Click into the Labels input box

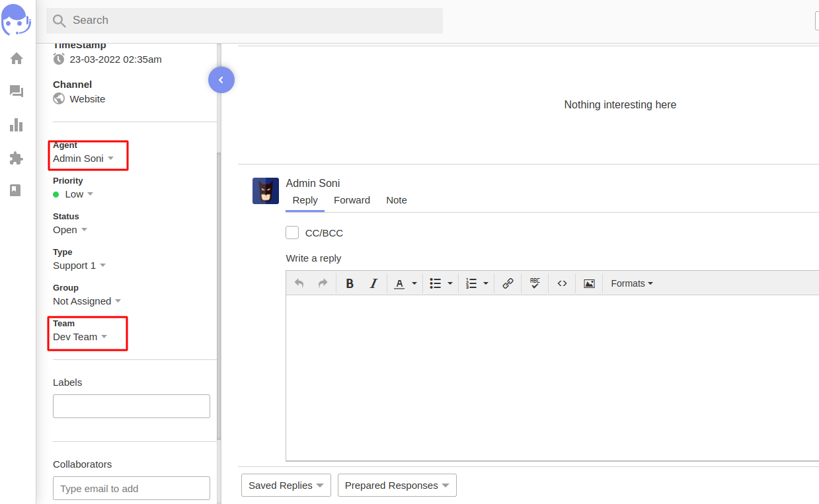point(132,406)
